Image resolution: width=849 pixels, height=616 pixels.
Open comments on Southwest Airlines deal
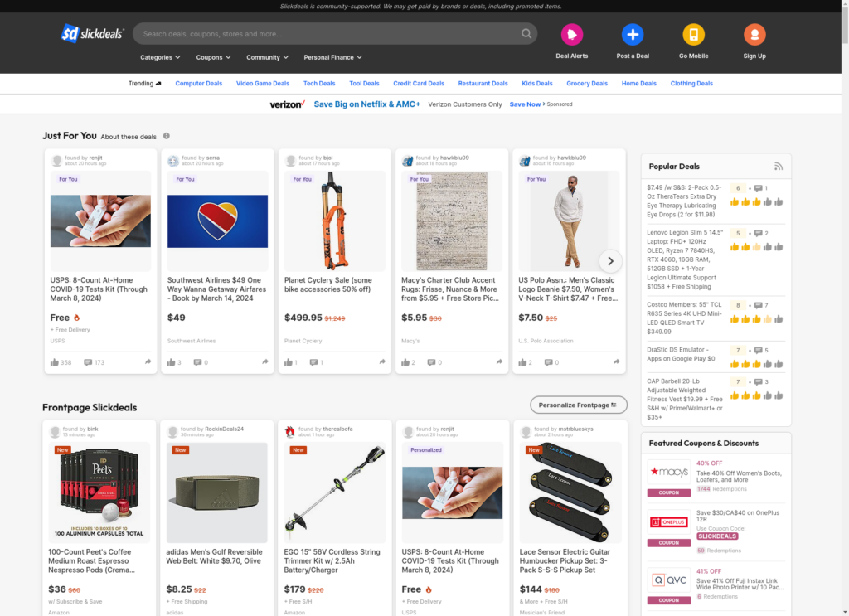197,362
